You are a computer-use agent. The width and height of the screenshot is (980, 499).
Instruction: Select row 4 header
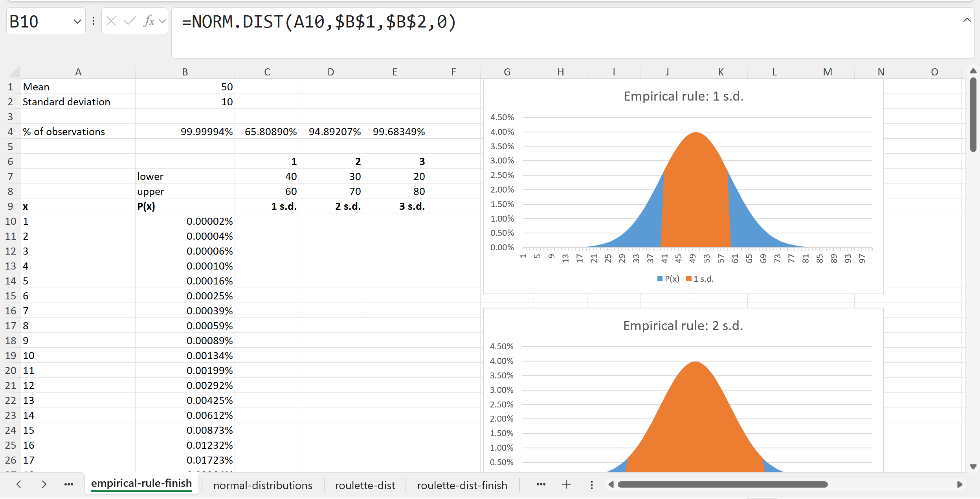pyautogui.click(x=10, y=132)
